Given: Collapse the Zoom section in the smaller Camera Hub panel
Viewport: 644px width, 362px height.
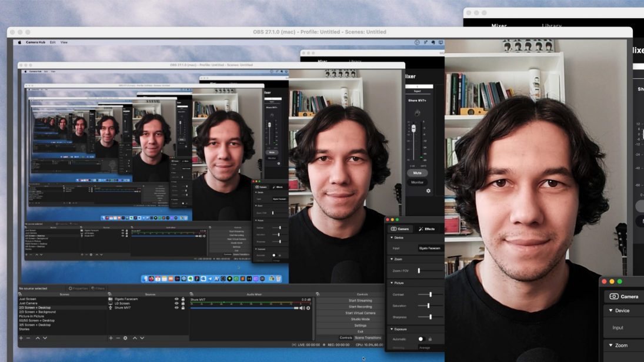Looking at the screenshot, I should [x=392, y=259].
